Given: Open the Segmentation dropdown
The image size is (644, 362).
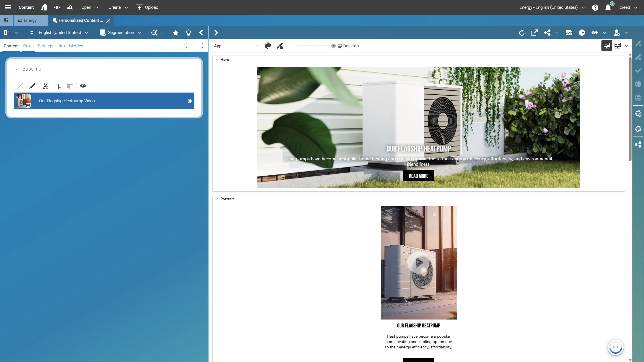Looking at the screenshot, I should tap(120, 33).
